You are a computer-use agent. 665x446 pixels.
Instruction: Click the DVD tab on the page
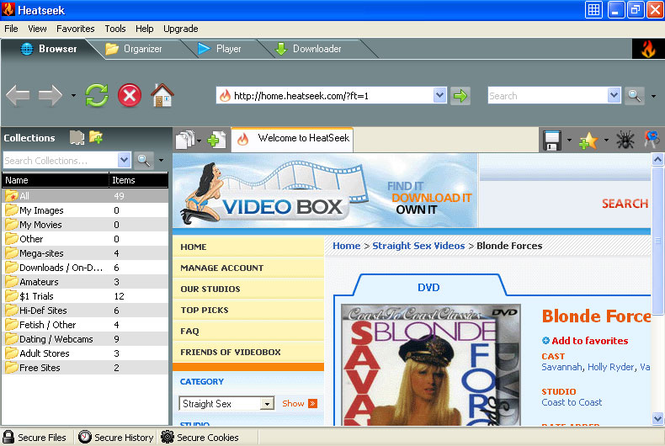[x=429, y=287]
